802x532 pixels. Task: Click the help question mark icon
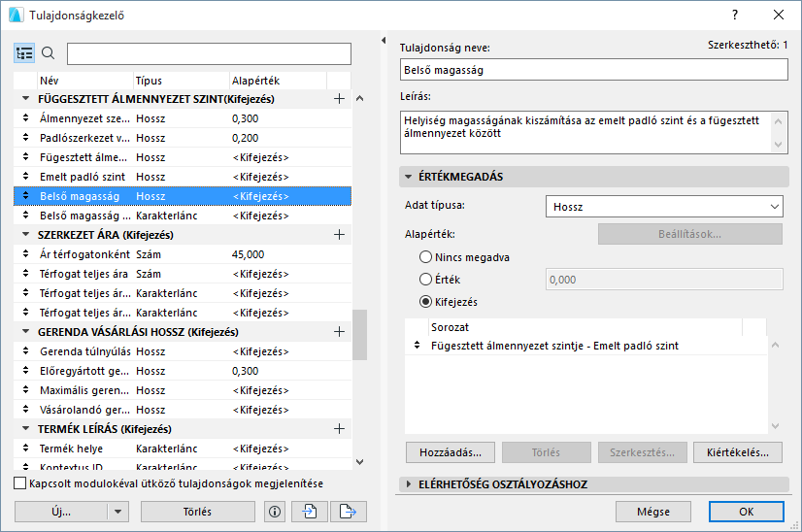click(x=735, y=15)
